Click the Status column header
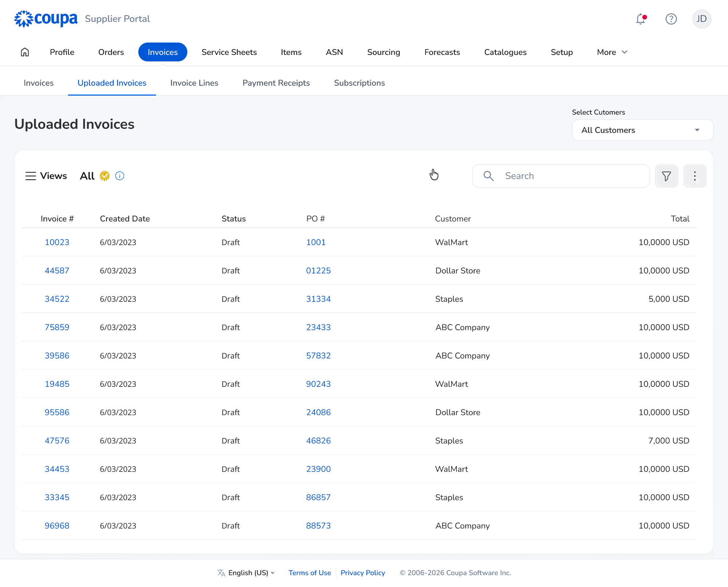 coord(234,219)
